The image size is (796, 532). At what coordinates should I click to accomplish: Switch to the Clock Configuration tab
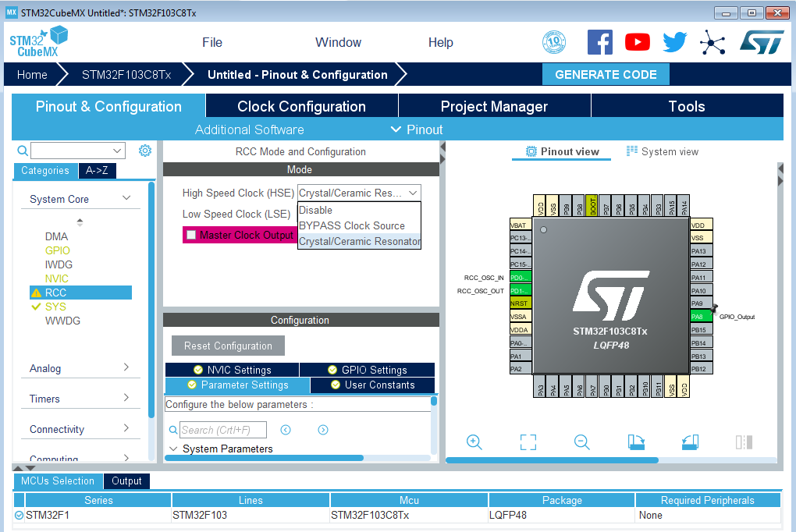click(301, 106)
